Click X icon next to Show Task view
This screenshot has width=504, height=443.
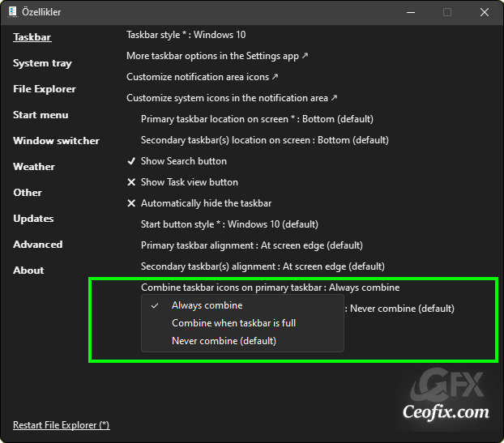pyautogui.click(x=131, y=182)
